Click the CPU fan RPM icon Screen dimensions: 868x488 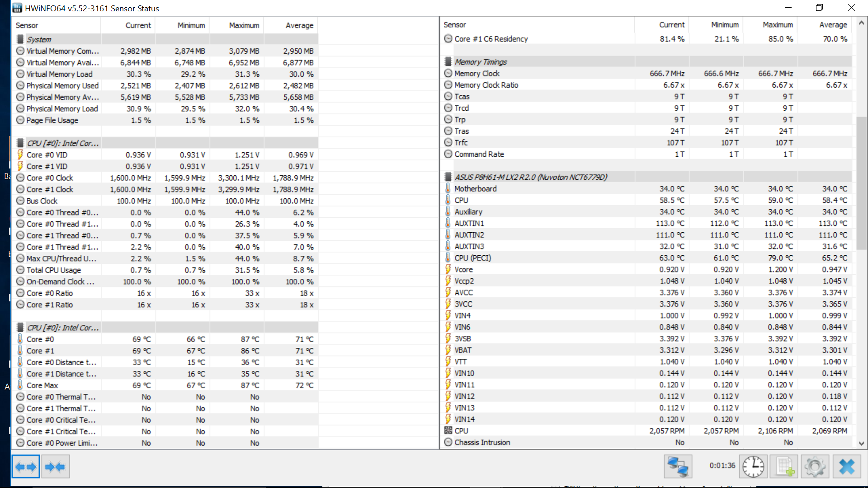tap(448, 431)
